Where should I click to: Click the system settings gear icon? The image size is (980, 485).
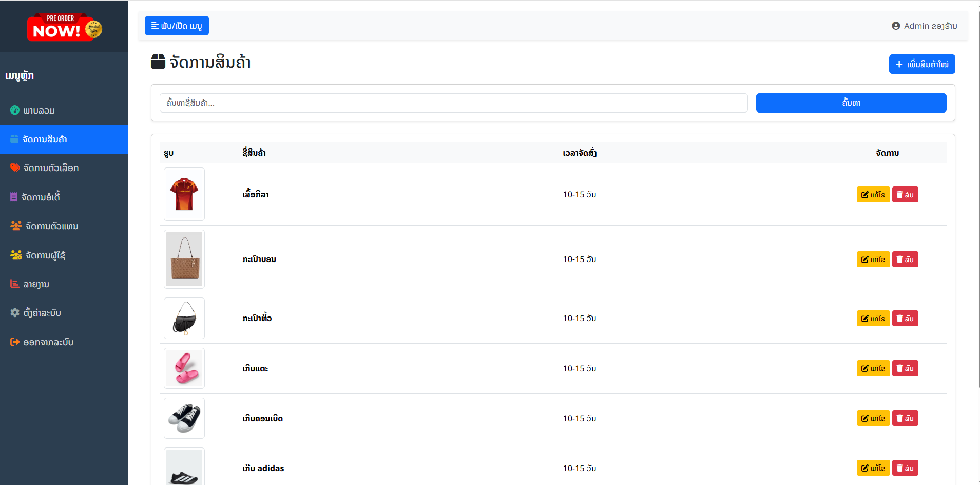click(15, 312)
